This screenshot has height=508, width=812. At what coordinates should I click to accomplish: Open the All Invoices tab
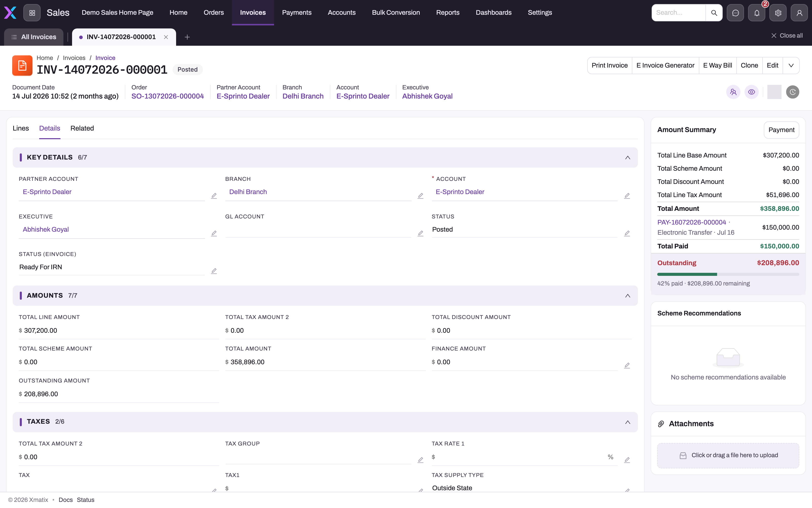tap(33, 37)
